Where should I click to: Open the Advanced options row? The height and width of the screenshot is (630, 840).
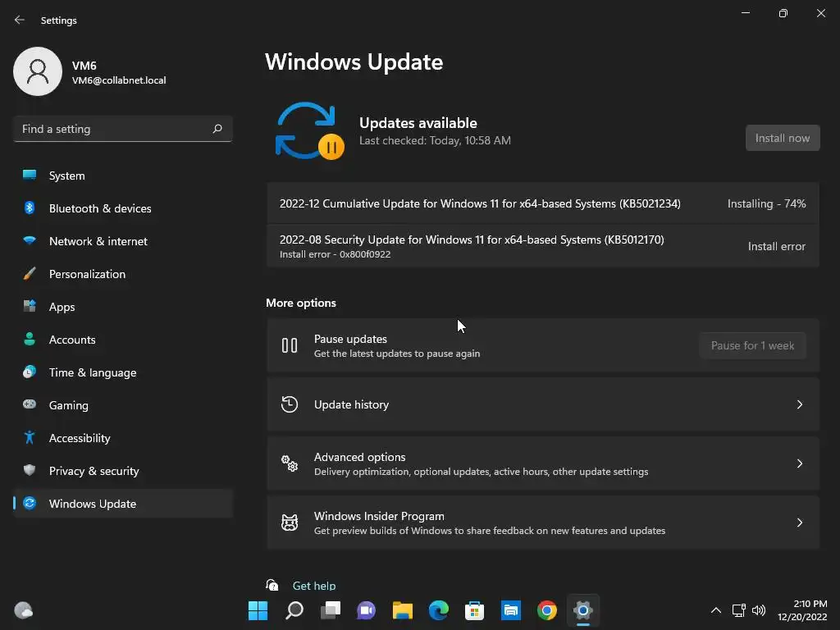pyautogui.click(x=543, y=463)
